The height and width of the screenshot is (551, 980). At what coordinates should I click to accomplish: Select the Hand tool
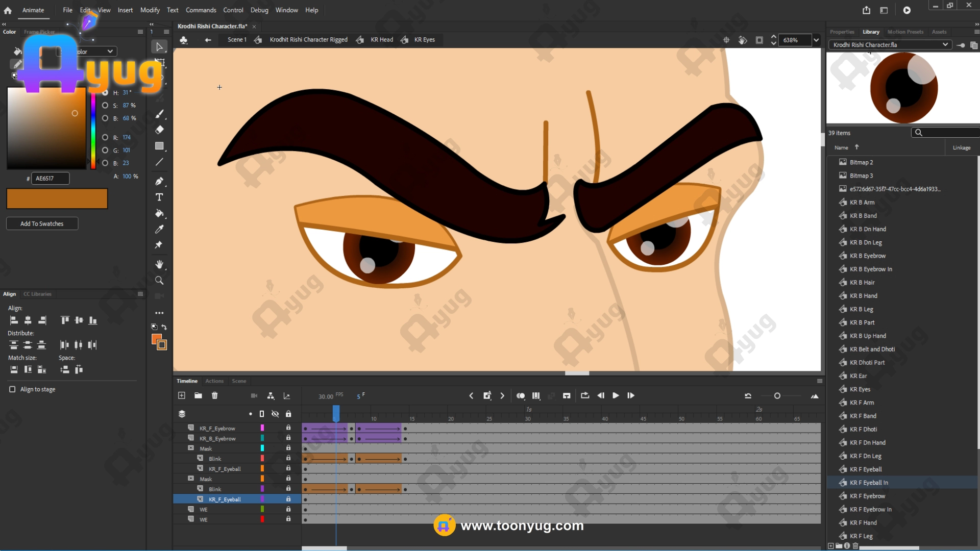coord(159,264)
